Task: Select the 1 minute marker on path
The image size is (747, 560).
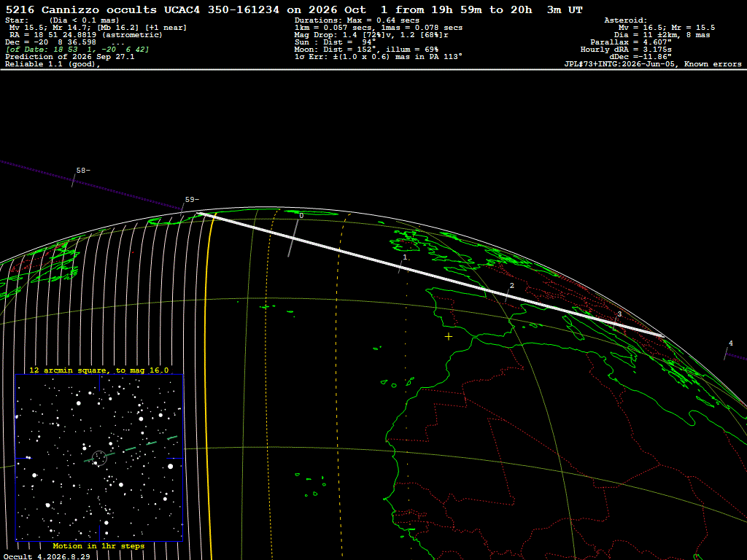Action: pos(405,257)
